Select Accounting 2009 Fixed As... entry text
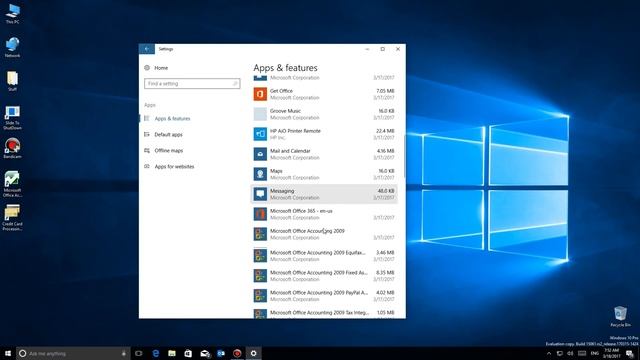 (319, 273)
